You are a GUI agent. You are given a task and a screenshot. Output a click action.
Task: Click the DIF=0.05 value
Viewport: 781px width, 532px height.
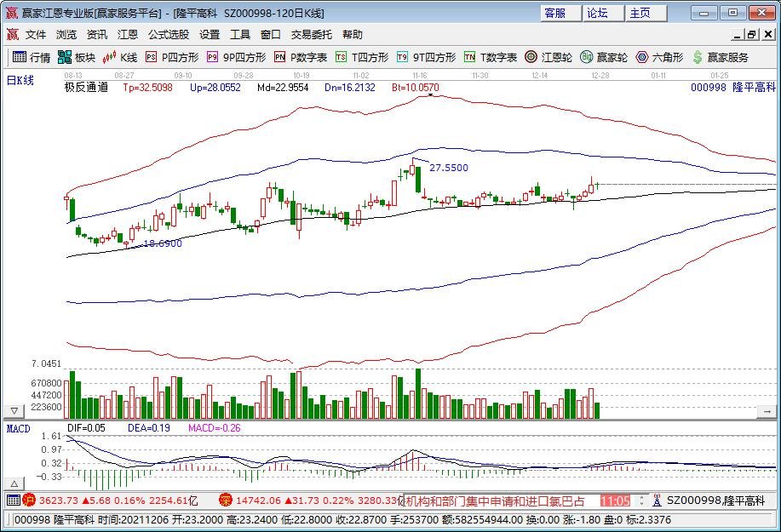86,428
